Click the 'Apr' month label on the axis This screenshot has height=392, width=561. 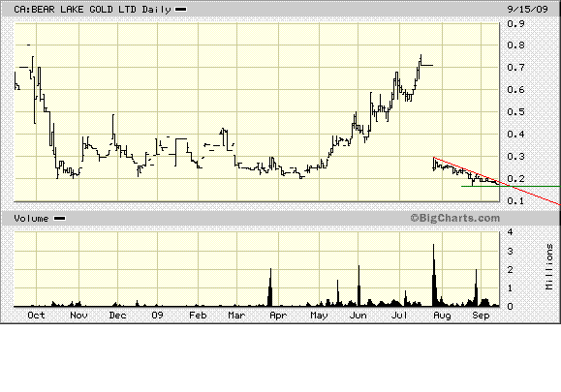point(278,316)
